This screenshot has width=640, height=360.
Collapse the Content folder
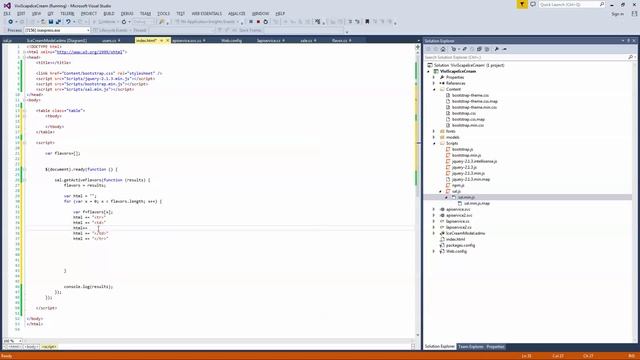[434, 89]
